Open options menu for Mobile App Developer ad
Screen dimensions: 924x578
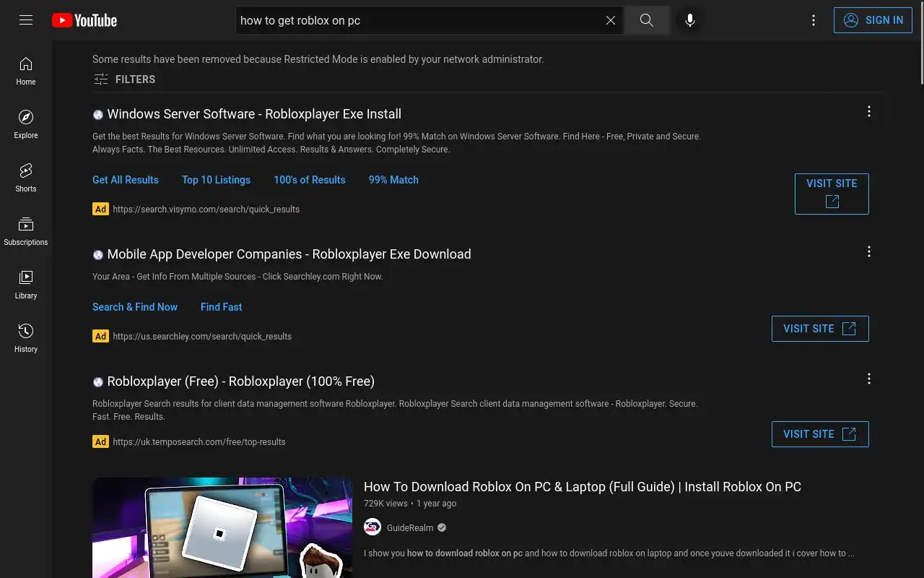point(869,251)
